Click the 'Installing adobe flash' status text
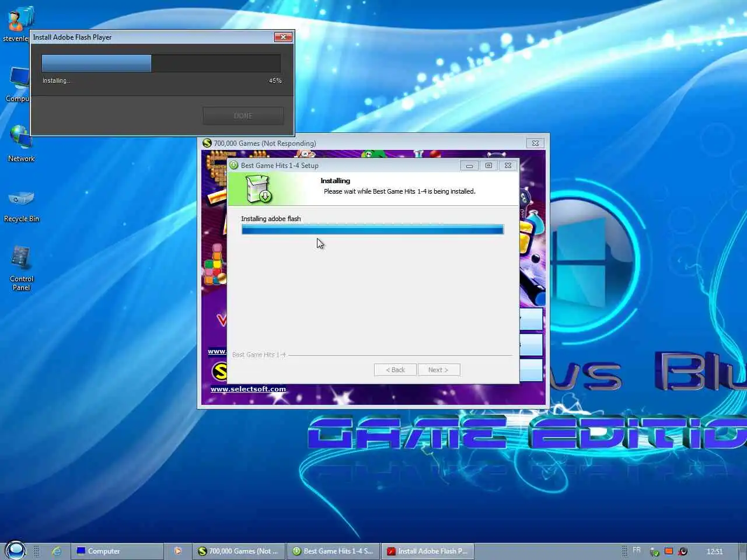The height and width of the screenshot is (560, 747). 271,219
